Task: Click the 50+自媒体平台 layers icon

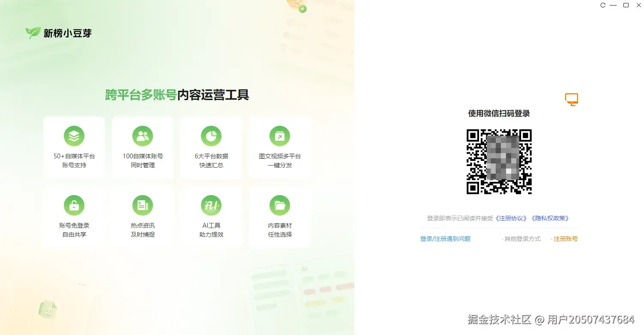Action: tap(74, 136)
